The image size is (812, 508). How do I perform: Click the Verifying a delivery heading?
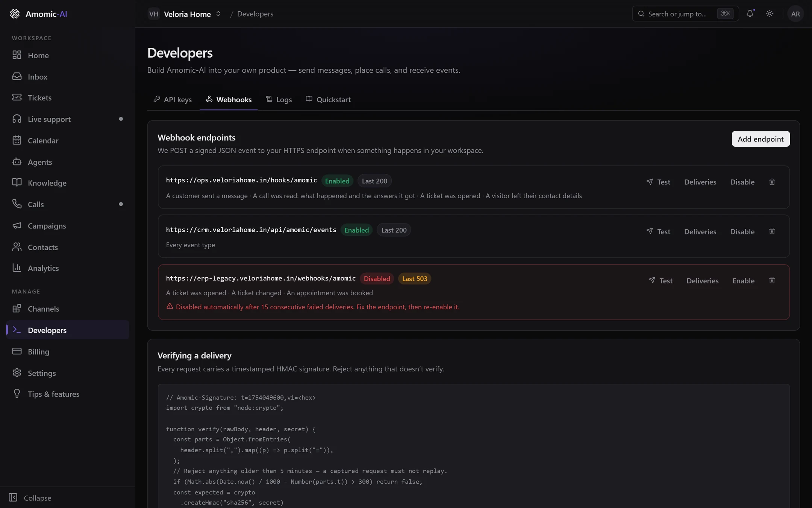click(194, 356)
